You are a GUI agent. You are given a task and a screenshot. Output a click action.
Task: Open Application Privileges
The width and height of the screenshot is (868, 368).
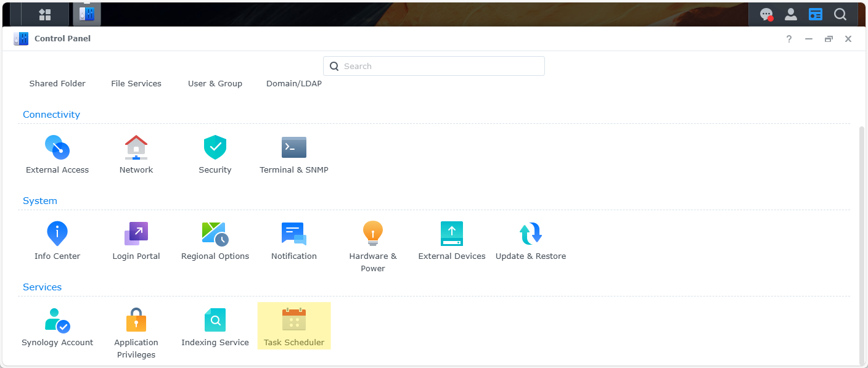136,321
